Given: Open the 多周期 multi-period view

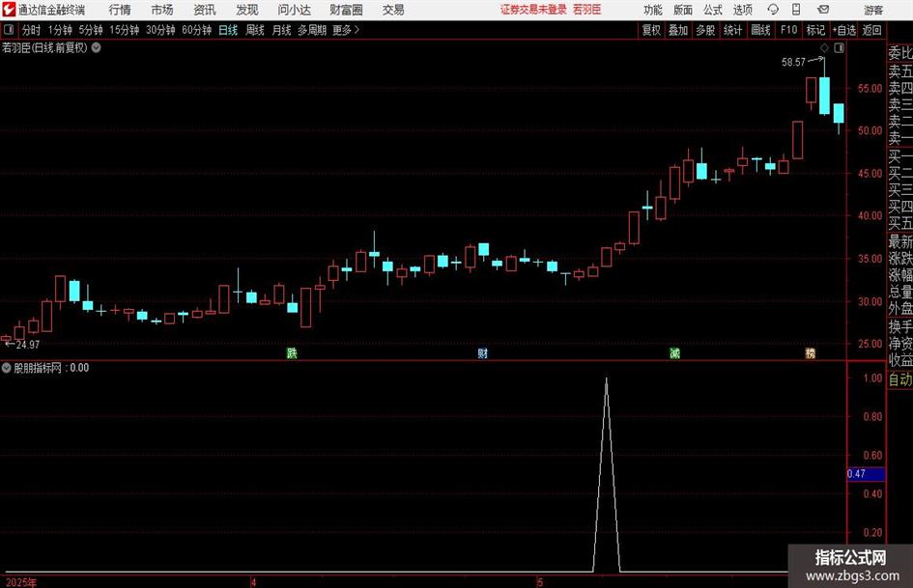Looking at the screenshot, I should point(312,30).
